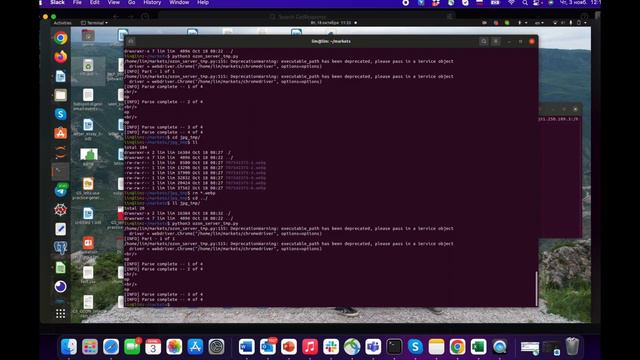This screenshot has width=640, height=360.
Task: Select Terminal icon in Ubuntu dock
Action: tap(60, 171)
